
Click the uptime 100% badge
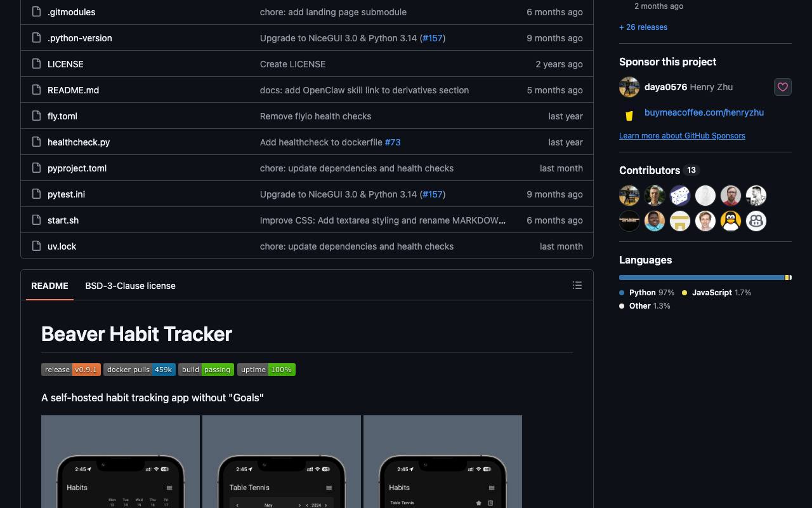click(x=266, y=370)
